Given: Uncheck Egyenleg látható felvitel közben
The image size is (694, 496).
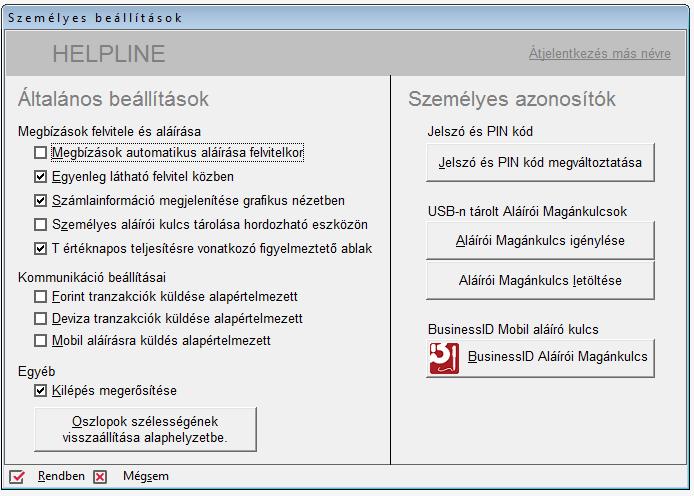Looking at the screenshot, I should (40, 177).
